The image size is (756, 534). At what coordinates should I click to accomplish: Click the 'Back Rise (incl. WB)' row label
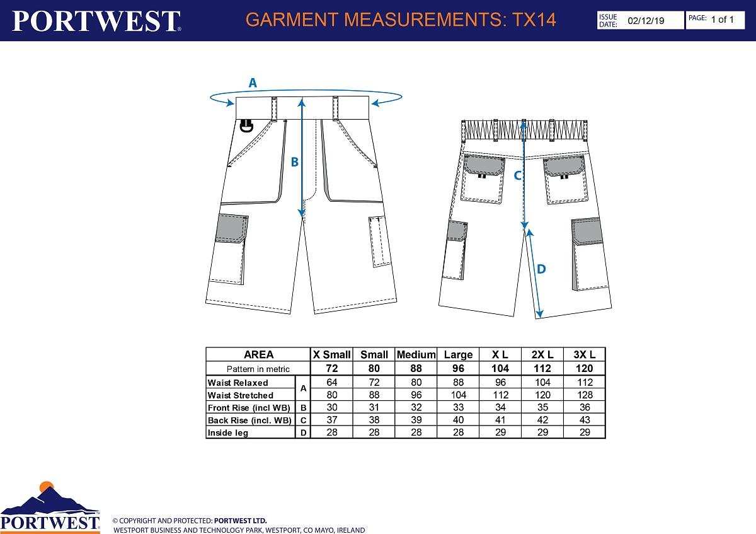click(x=249, y=421)
